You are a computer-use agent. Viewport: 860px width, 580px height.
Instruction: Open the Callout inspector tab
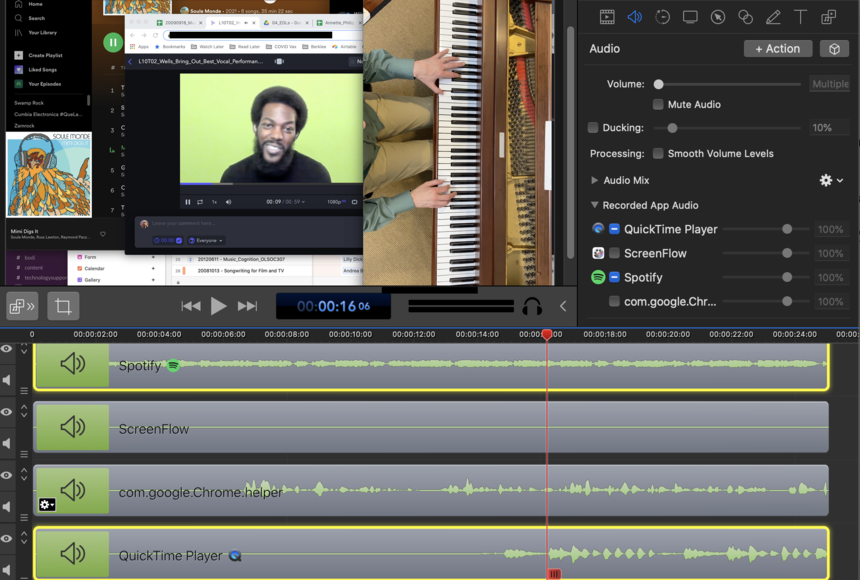[717, 17]
